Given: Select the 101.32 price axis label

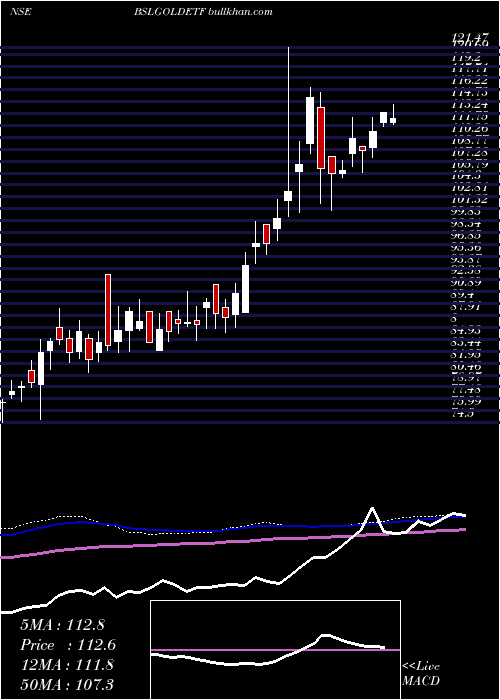Looking at the screenshot, I should 469,199.
